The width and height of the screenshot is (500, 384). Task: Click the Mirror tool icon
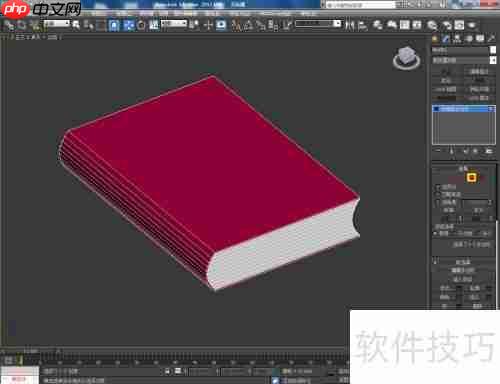pyautogui.click(x=349, y=25)
